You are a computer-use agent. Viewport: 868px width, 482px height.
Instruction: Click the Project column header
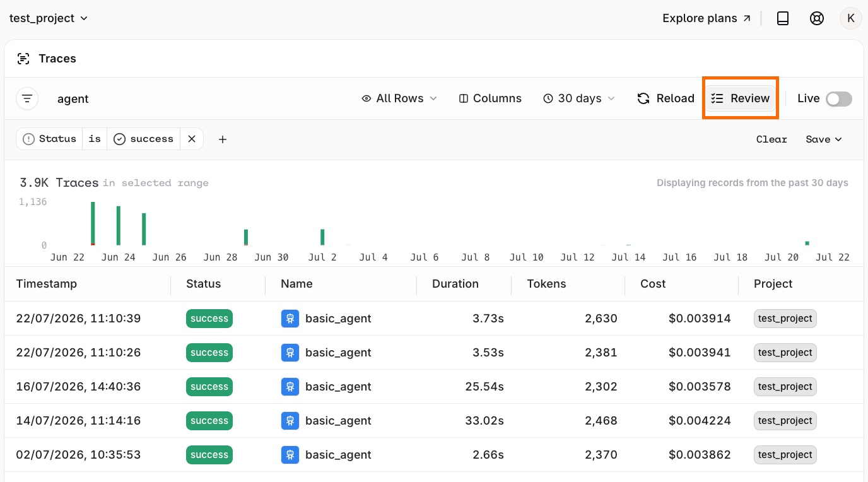773,284
